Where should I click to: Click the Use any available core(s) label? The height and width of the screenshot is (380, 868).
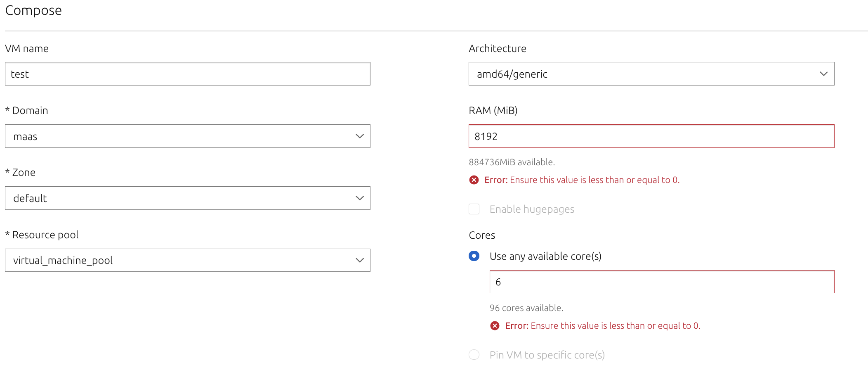click(x=545, y=256)
